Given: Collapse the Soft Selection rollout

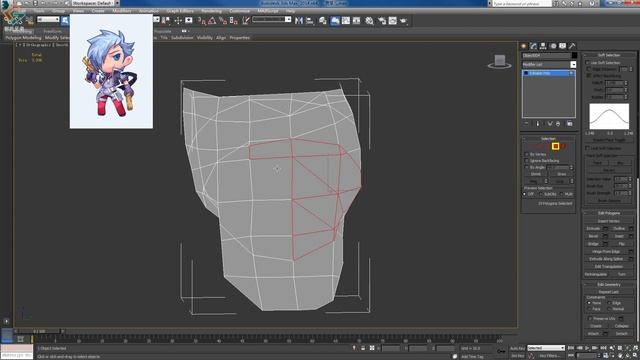Looking at the screenshot, I should 609,55.
